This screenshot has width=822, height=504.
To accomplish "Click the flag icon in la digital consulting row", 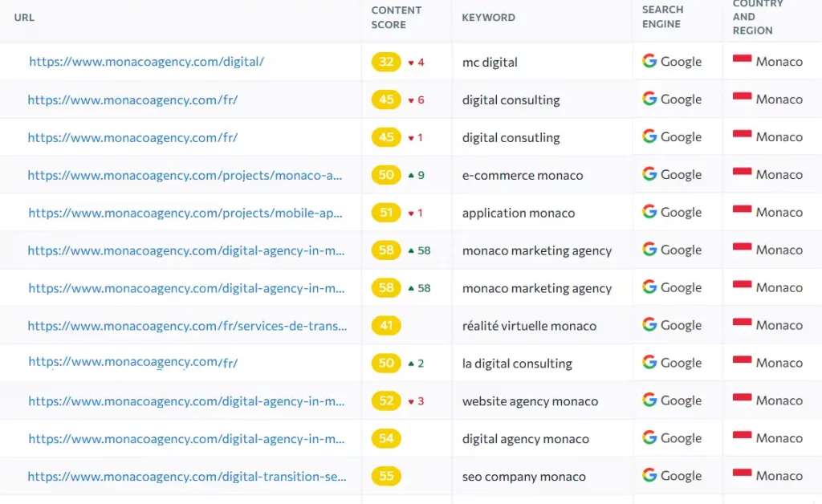I will [742, 361].
